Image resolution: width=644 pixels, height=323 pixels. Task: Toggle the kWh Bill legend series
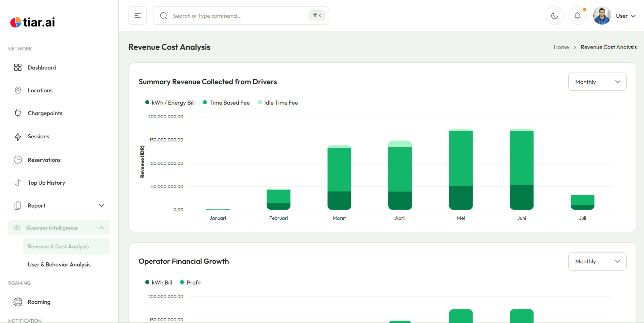(x=159, y=282)
